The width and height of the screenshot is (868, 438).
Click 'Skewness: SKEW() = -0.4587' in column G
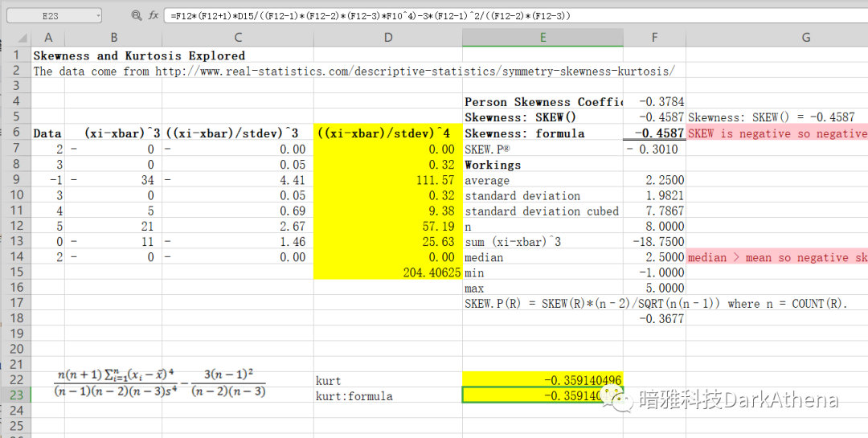click(x=771, y=117)
